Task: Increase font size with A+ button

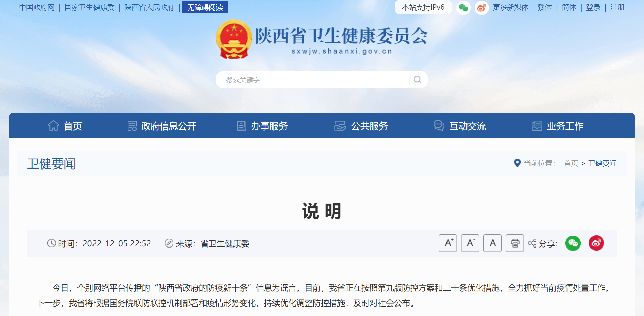Action: (x=448, y=243)
